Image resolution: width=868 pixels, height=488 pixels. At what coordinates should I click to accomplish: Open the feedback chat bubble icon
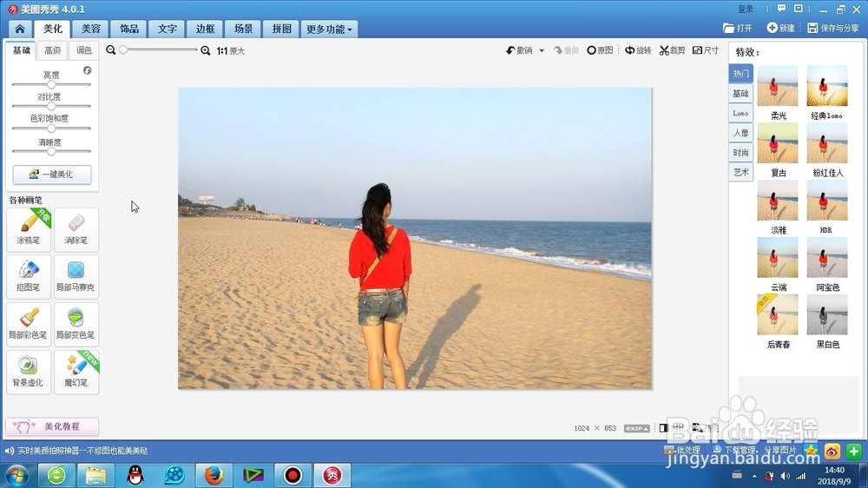click(x=782, y=9)
